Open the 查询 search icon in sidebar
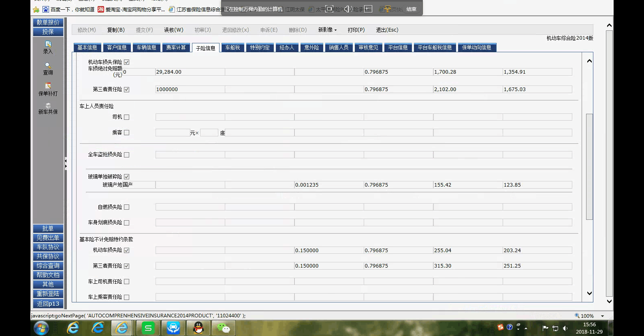The width and height of the screenshot is (644, 336). point(48,65)
